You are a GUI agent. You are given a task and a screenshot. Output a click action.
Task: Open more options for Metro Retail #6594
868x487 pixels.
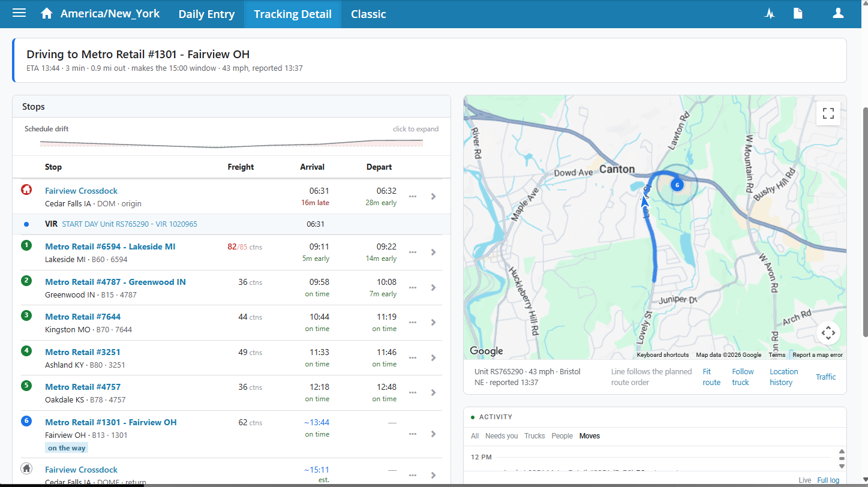pos(413,252)
